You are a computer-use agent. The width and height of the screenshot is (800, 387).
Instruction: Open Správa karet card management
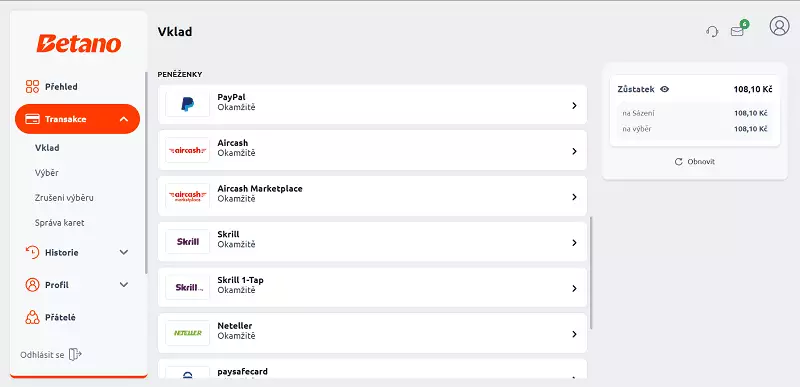60,223
